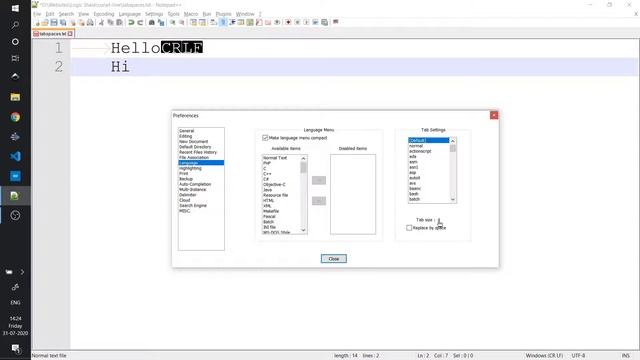Toggle the Word Wrap toolbar icon

[x=213, y=22]
